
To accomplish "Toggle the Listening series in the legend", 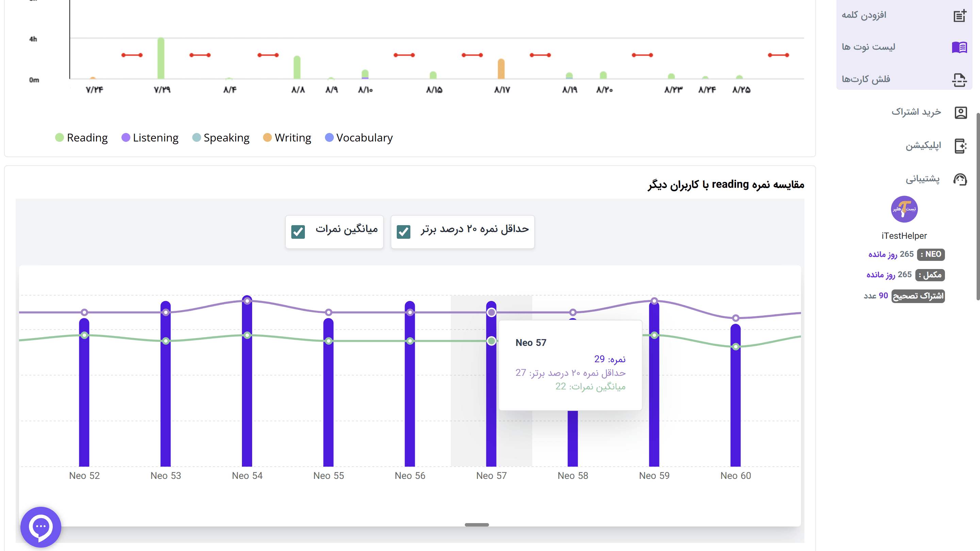I will coord(150,138).
